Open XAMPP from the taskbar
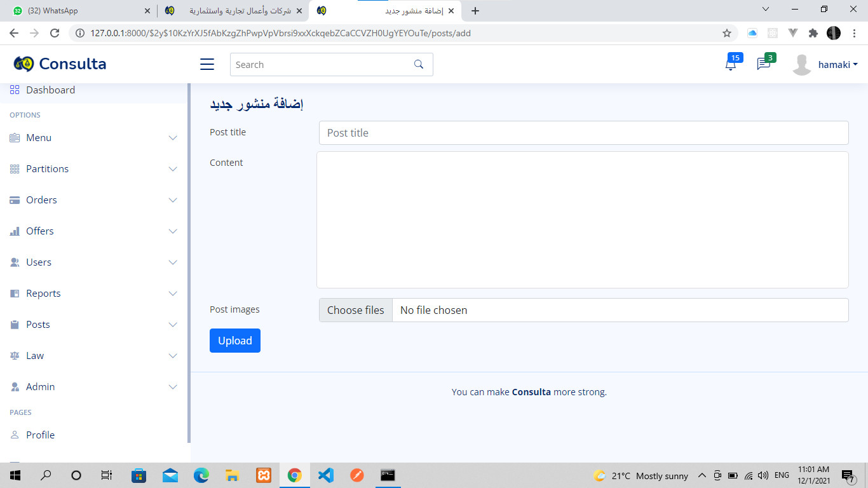Viewport: 868px width, 488px height. pyautogui.click(x=264, y=475)
